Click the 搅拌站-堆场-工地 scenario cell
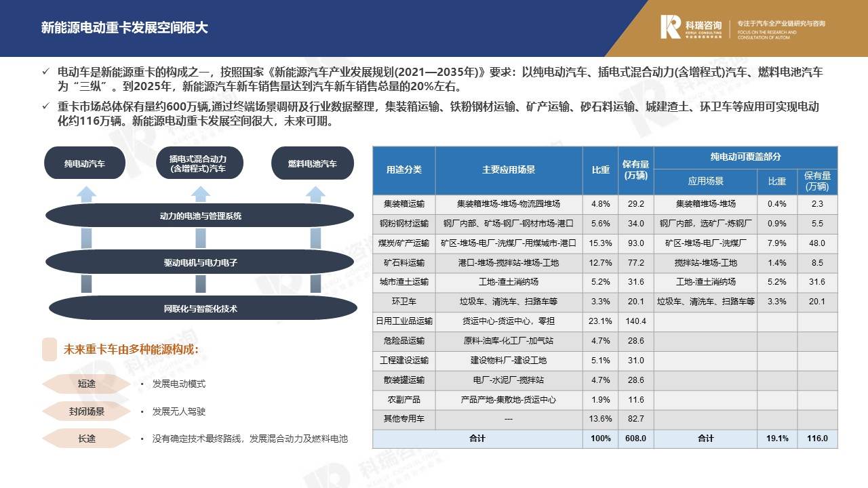Image resolution: width=868 pixels, height=488 pixels. [x=706, y=262]
